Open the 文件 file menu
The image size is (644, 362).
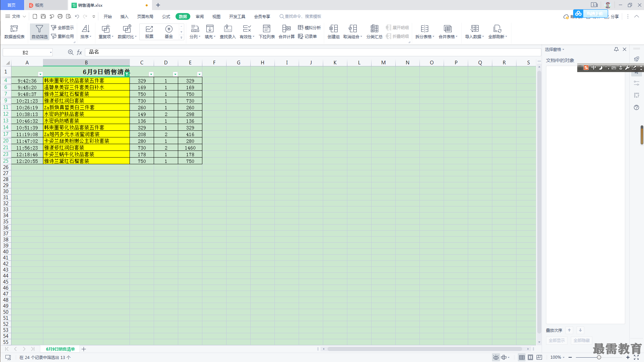pos(15,16)
